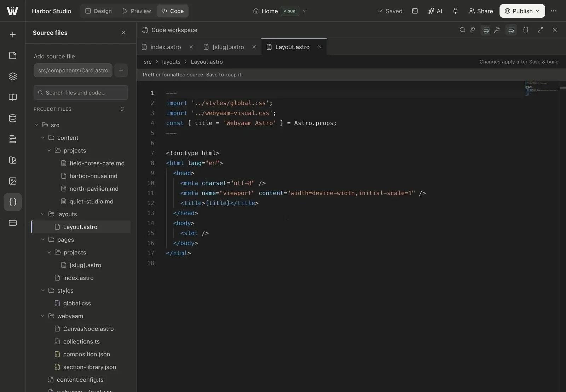This screenshot has width=566, height=392.
Task: Open the page selector chevron after Visual
Action: pos(305,11)
